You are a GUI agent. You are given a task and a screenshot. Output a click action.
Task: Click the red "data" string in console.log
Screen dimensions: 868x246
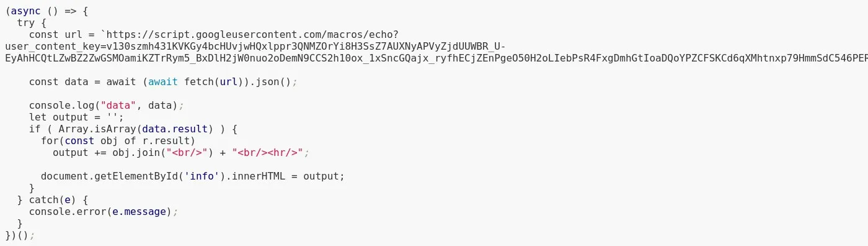[x=121, y=105]
